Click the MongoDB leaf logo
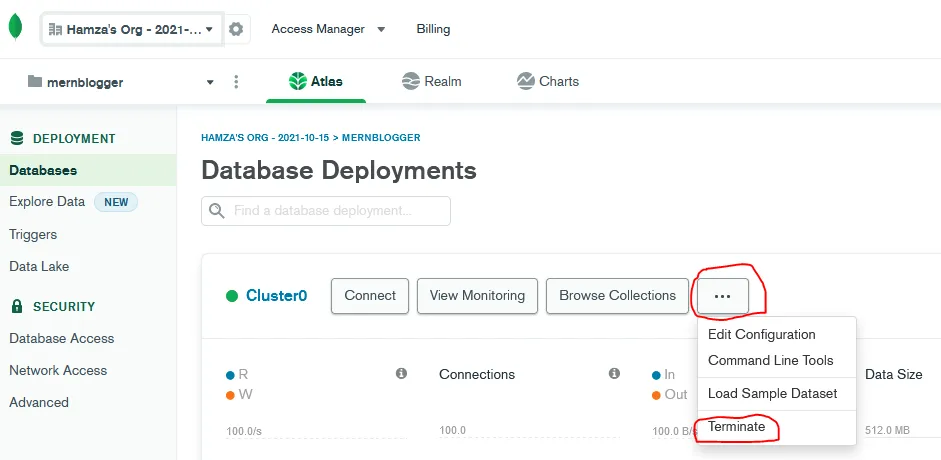 point(14,28)
